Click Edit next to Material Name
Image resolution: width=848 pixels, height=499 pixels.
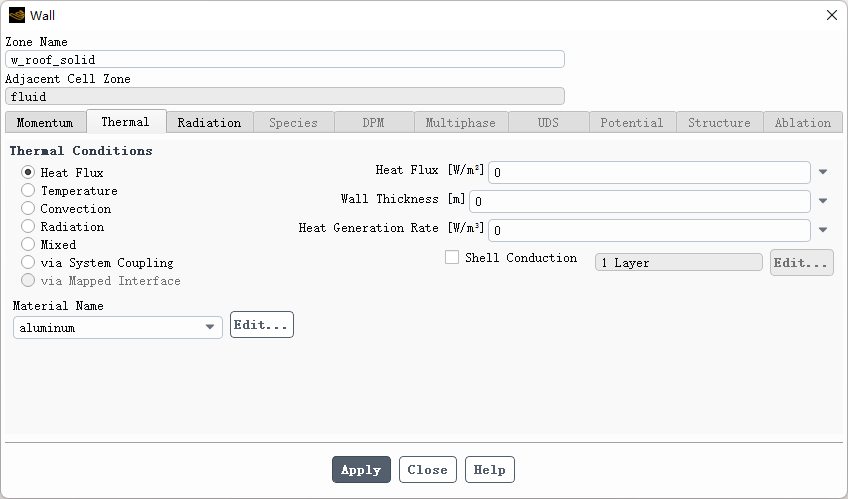(261, 325)
